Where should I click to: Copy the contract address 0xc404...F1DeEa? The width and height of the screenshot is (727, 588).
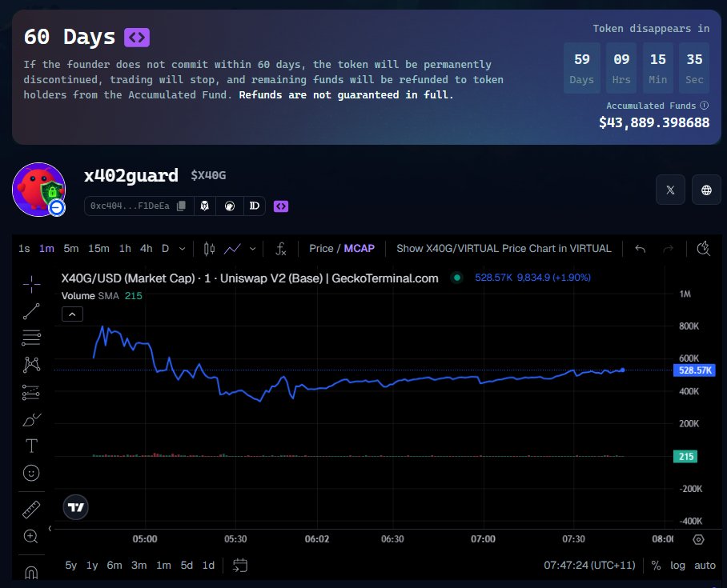click(x=181, y=206)
